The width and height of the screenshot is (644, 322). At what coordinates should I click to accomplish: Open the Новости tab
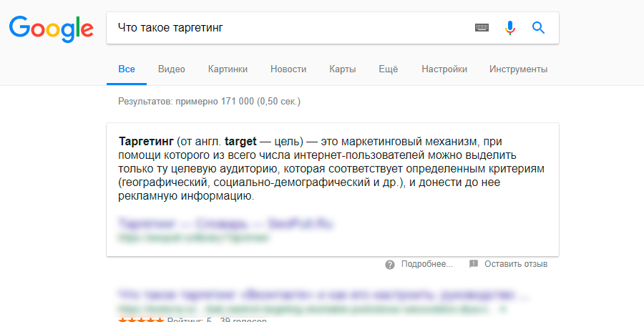pyautogui.click(x=288, y=69)
